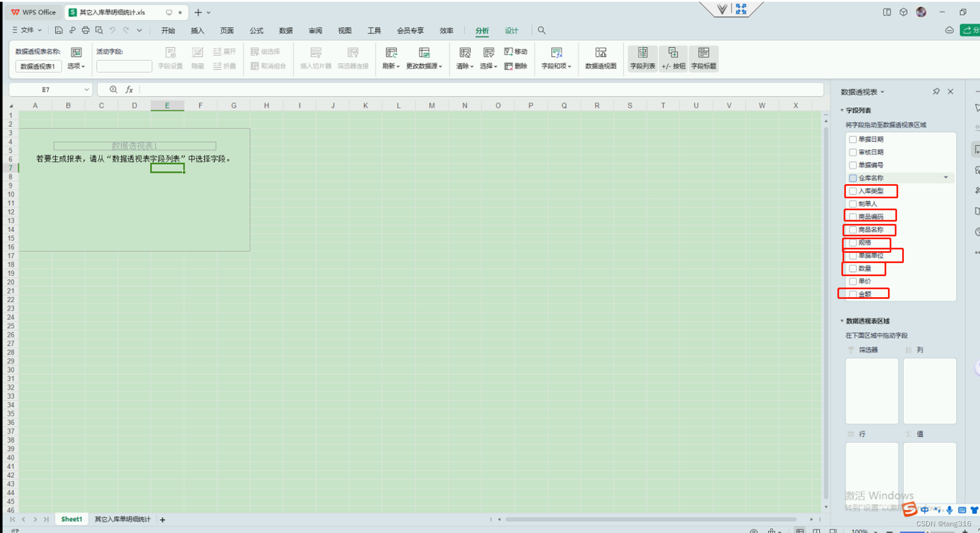Check the 商品编码 field checkbox
Image resolution: width=980 pixels, height=533 pixels.
coord(853,216)
